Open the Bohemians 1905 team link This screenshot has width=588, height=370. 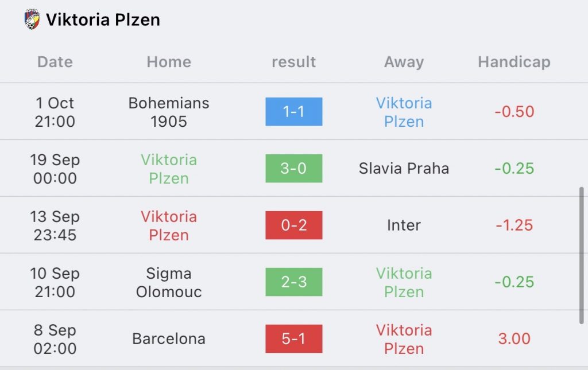click(x=169, y=112)
